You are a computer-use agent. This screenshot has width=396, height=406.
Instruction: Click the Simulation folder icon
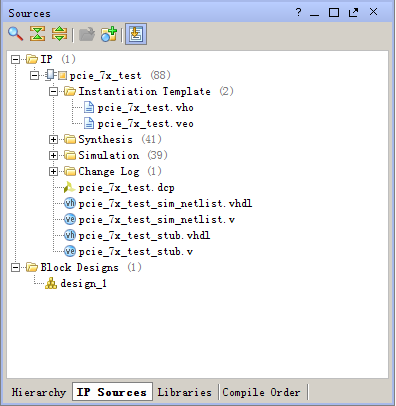[70, 155]
